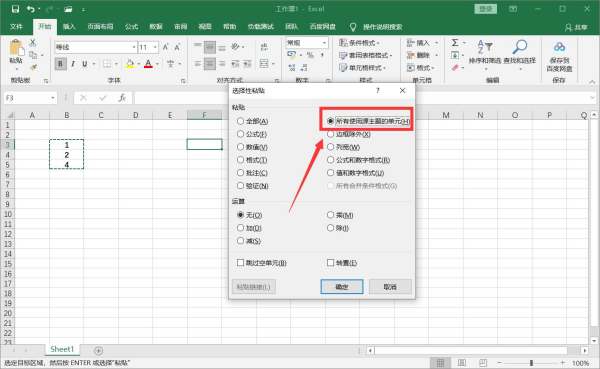Select 值和数字格式(U) option
600x369 pixels.
point(355,173)
